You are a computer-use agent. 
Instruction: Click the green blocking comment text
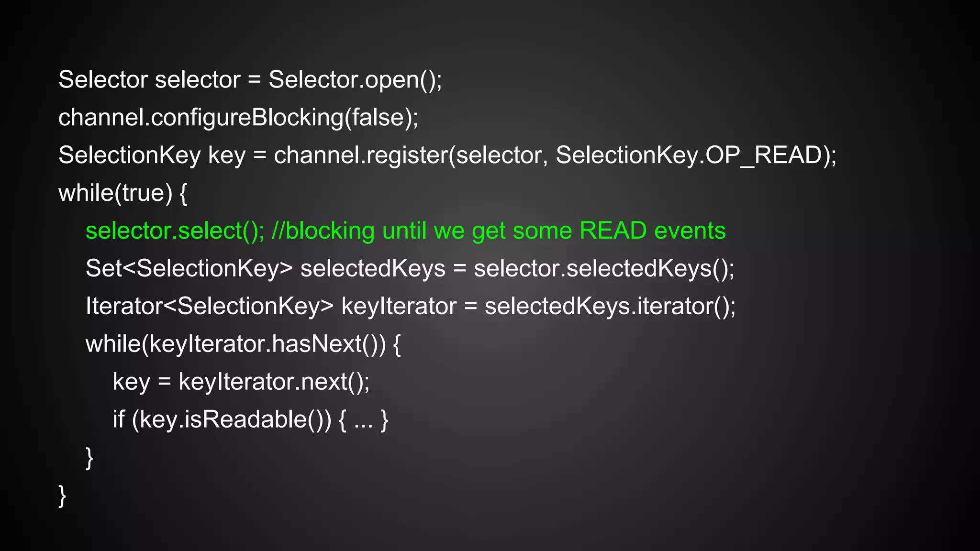click(x=498, y=231)
